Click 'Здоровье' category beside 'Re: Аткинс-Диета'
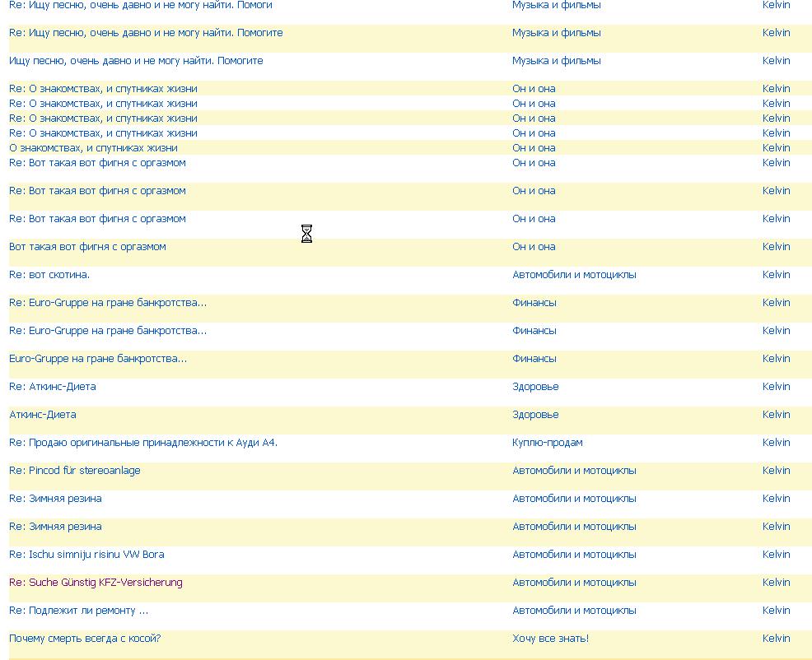Image resolution: width=812 pixels, height=660 pixels. [x=535, y=387]
